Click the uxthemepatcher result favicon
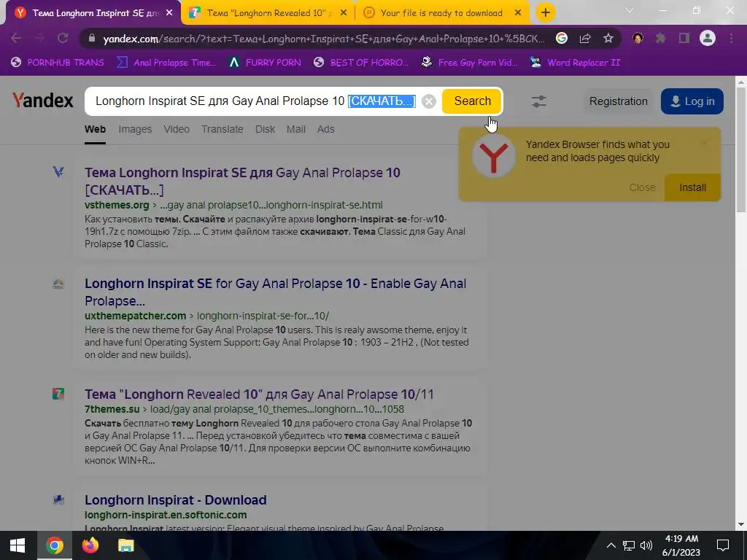This screenshot has width=747, height=560. coord(58,284)
